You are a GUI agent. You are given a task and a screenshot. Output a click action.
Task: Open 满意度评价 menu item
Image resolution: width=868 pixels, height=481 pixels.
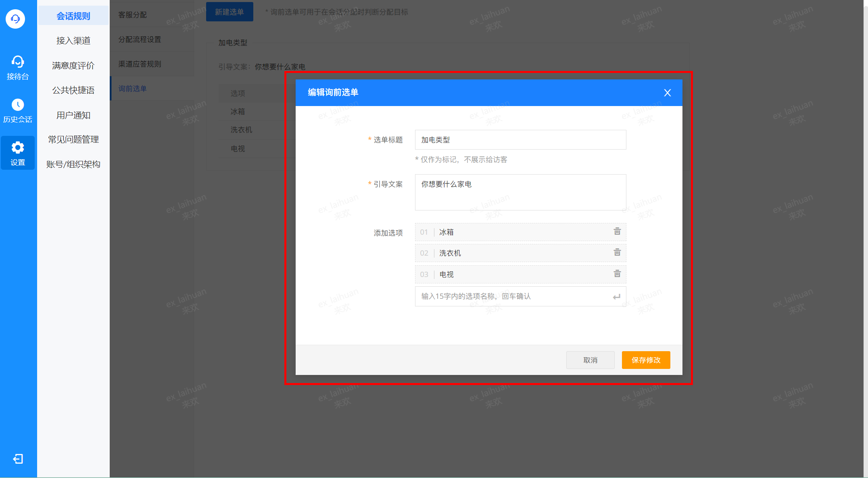73,66
